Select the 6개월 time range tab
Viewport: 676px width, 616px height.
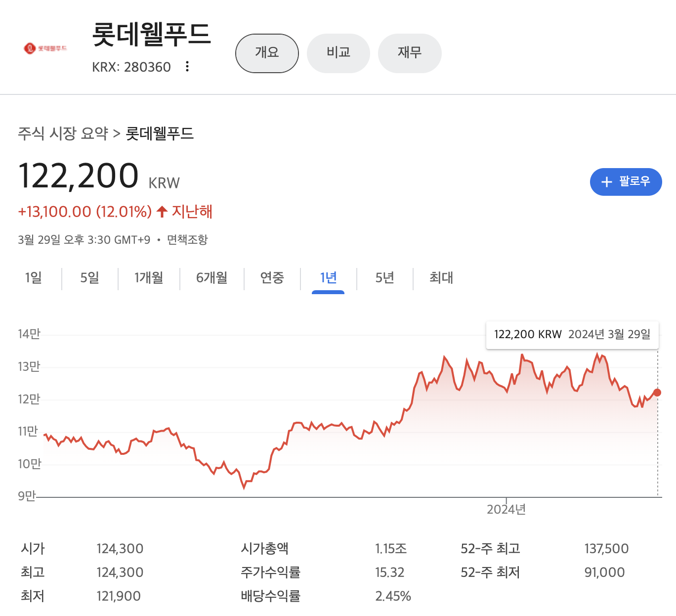[212, 278]
